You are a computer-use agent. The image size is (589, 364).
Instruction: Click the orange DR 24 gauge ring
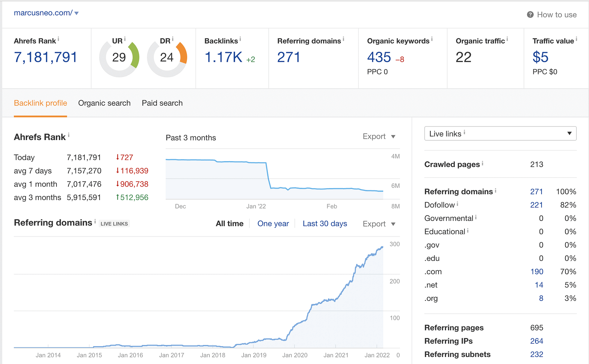coord(182,53)
